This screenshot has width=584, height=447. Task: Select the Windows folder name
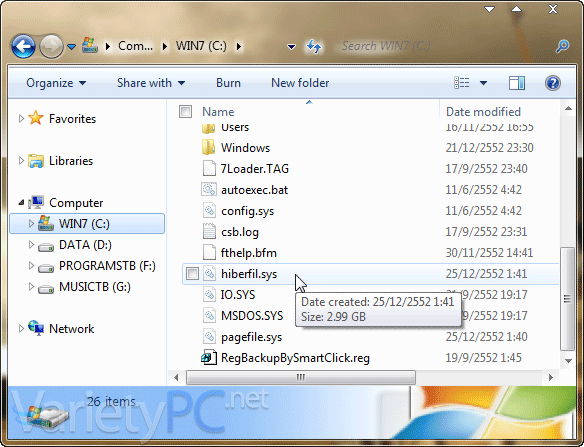click(245, 148)
